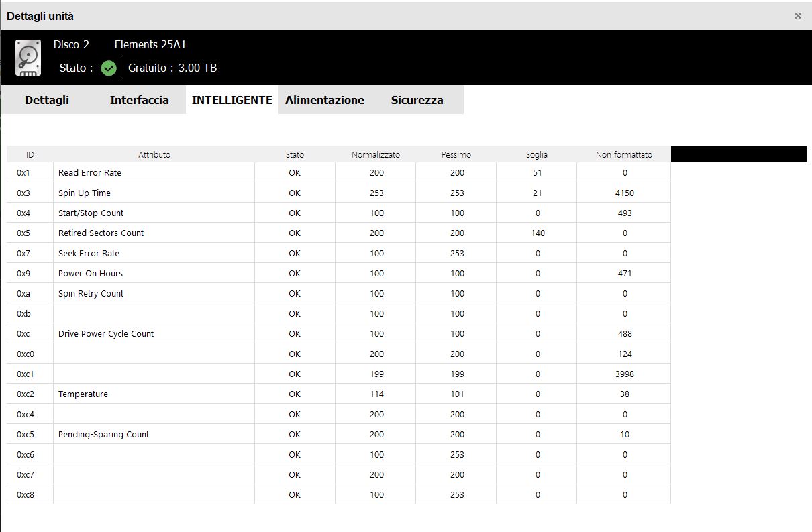Click the Elements 25A1 model name
The width and height of the screenshot is (812, 532).
click(150, 45)
